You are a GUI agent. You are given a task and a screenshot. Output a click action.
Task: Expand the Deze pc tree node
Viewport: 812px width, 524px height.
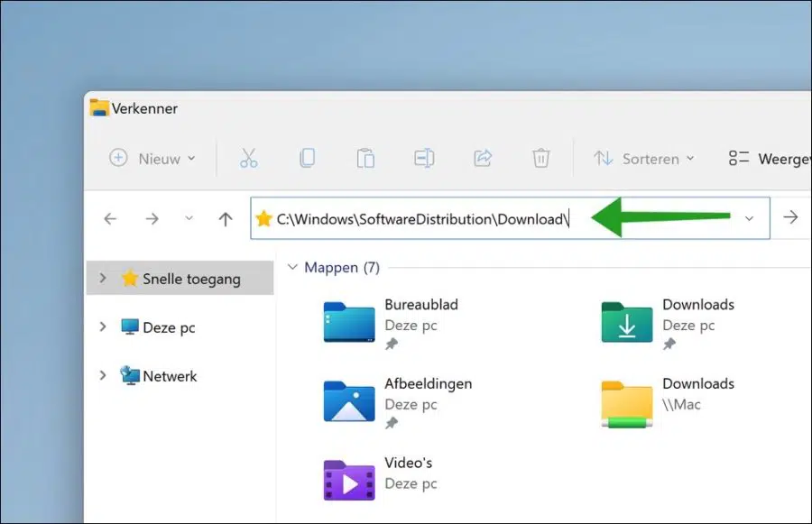(x=103, y=326)
